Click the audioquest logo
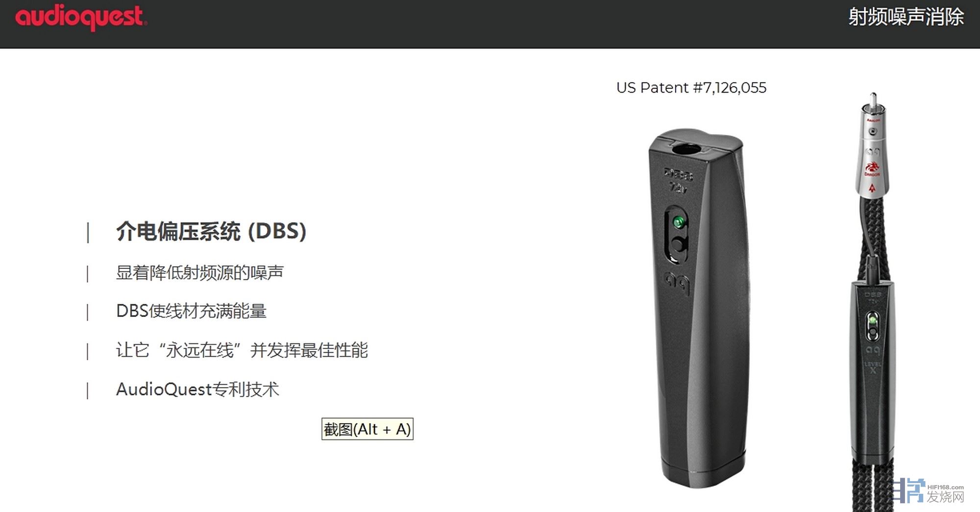Image resolution: width=980 pixels, height=512 pixels. tap(81, 18)
